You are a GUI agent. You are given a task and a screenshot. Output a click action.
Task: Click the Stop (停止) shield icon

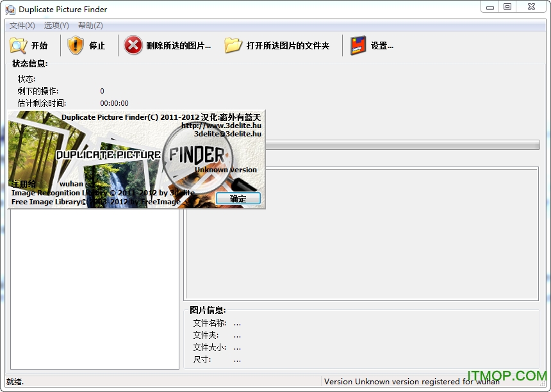(76, 45)
